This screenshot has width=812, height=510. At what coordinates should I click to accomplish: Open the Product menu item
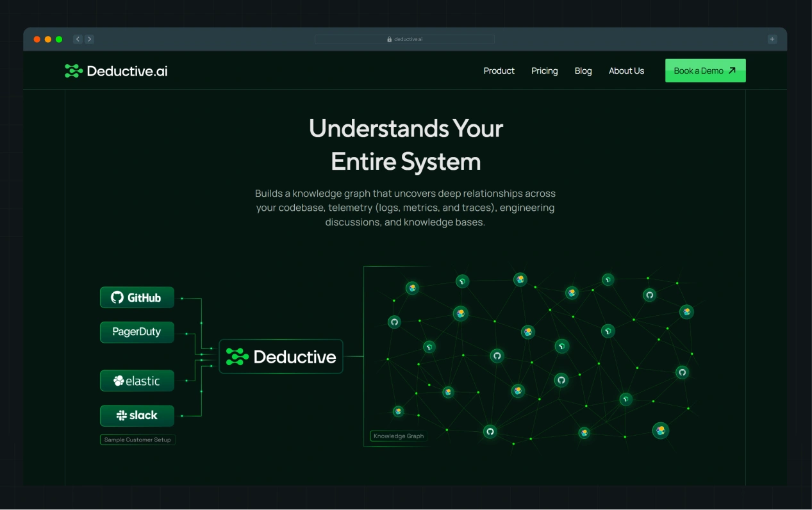[x=499, y=71]
